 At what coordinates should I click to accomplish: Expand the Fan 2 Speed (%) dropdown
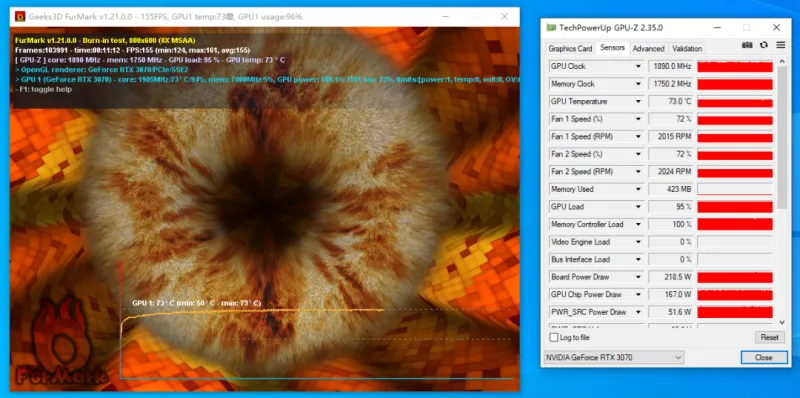[x=638, y=154]
